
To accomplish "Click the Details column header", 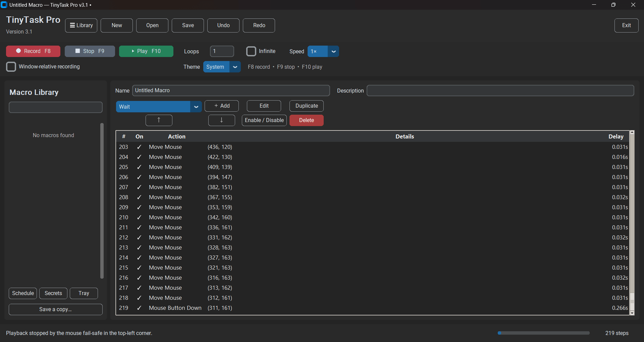I will pyautogui.click(x=405, y=136).
